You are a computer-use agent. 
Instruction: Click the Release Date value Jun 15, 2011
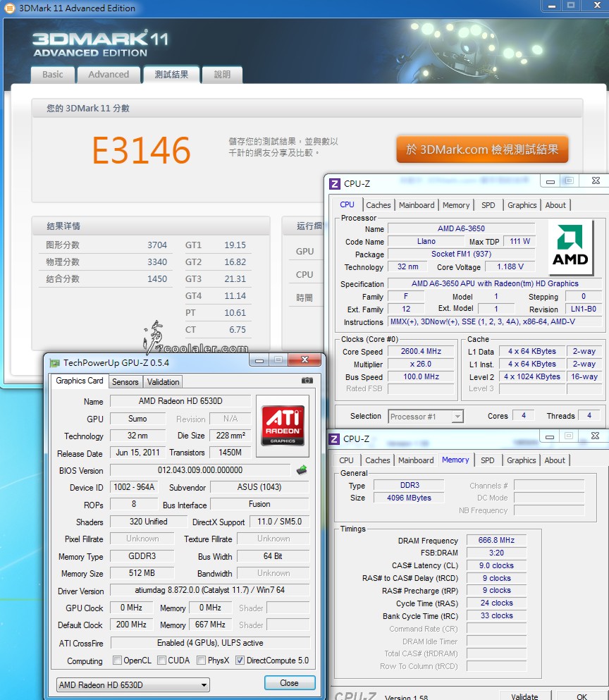137,453
